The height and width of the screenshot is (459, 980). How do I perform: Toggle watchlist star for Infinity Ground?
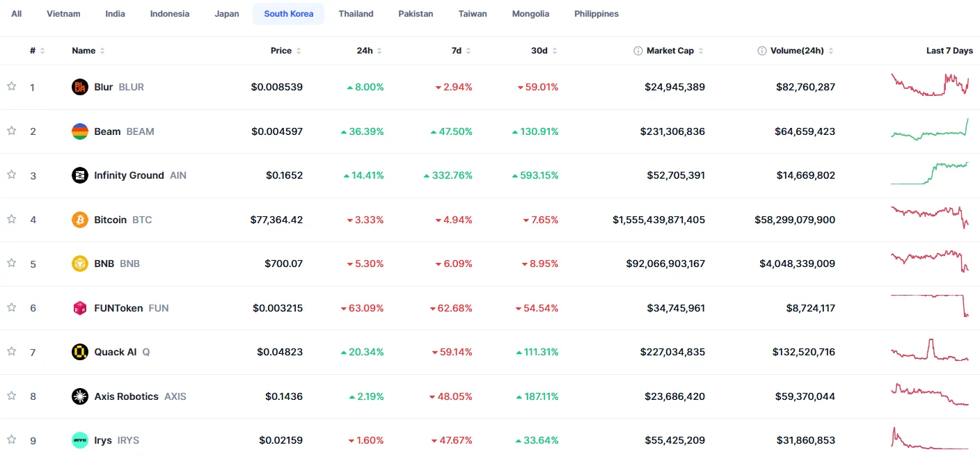(11, 175)
